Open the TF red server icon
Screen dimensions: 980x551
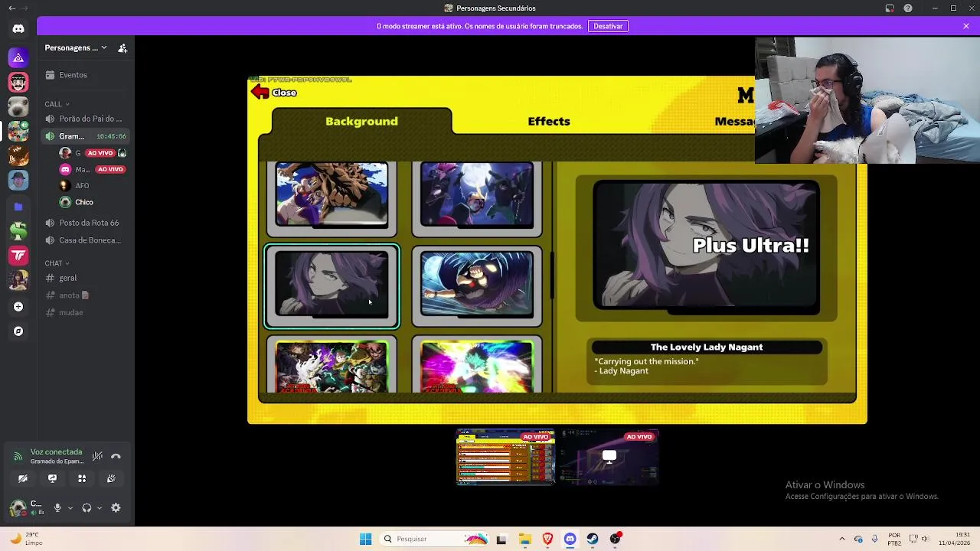(x=18, y=255)
